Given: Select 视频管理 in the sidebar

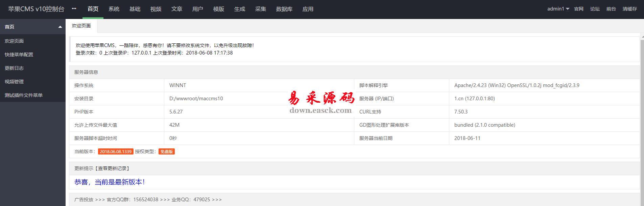Looking at the screenshot, I should [14, 82].
